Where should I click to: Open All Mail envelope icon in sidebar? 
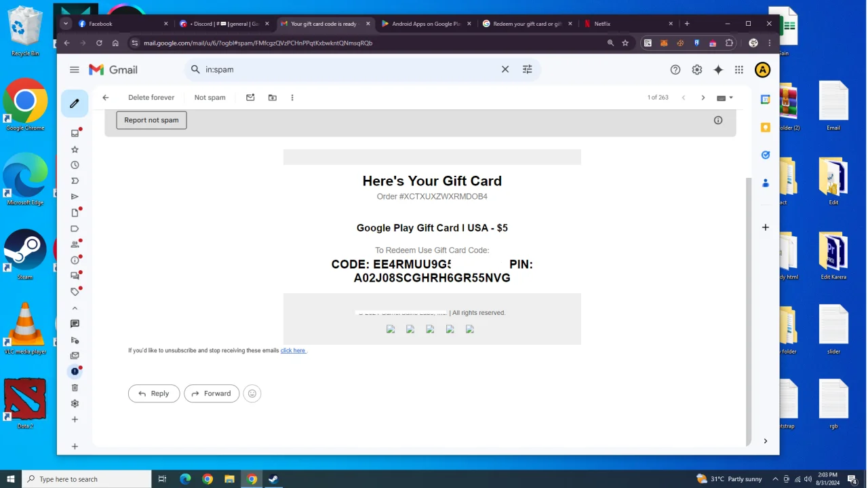(75, 356)
